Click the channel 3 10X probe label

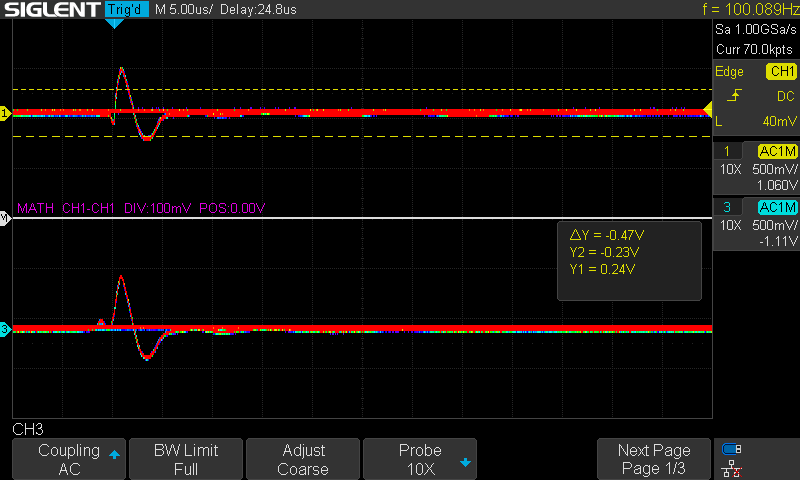(730, 225)
